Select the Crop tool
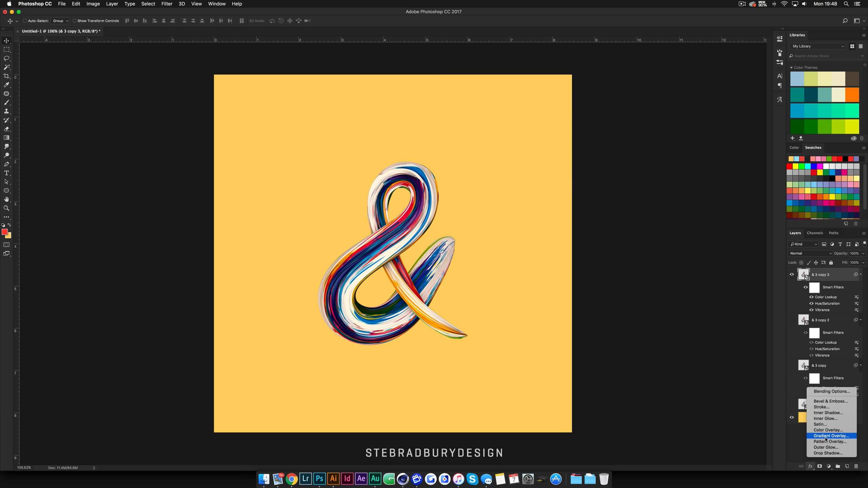The image size is (868, 488). (x=6, y=76)
